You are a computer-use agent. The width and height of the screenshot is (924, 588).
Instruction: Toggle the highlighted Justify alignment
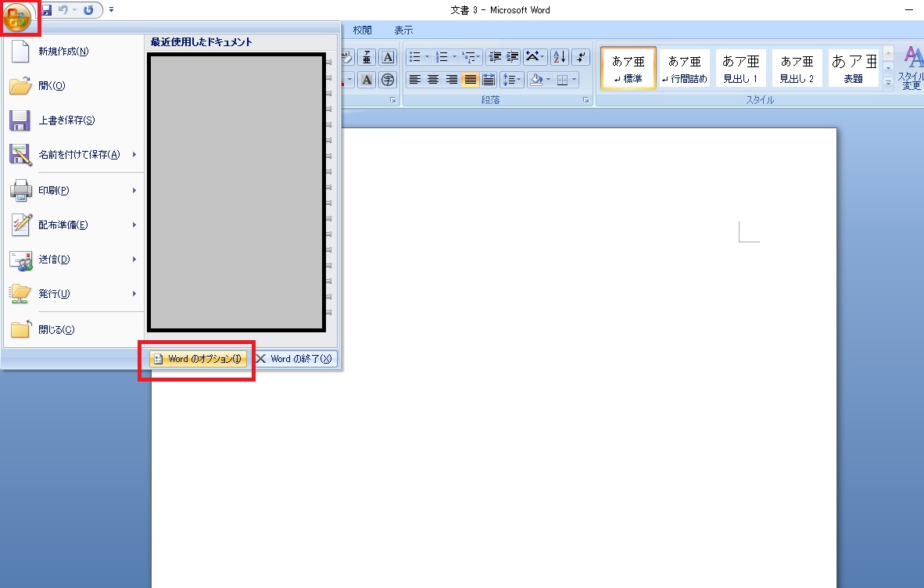[x=470, y=80]
